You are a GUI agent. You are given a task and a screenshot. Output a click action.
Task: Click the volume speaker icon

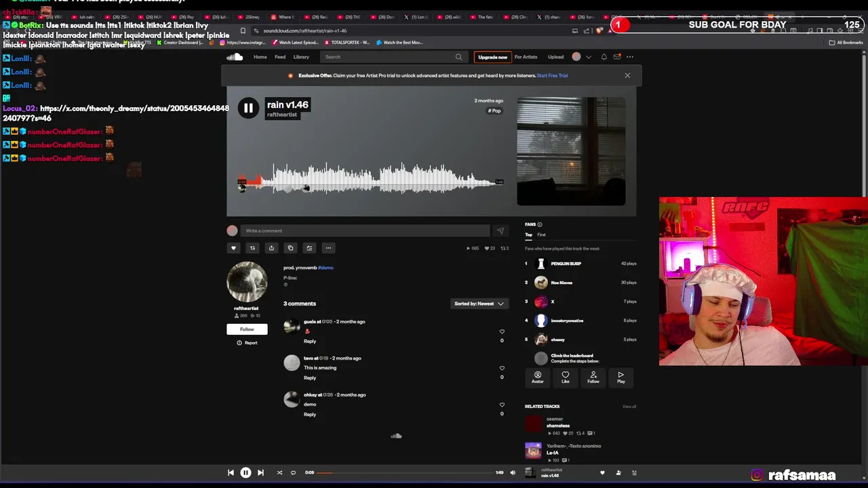pos(513,472)
